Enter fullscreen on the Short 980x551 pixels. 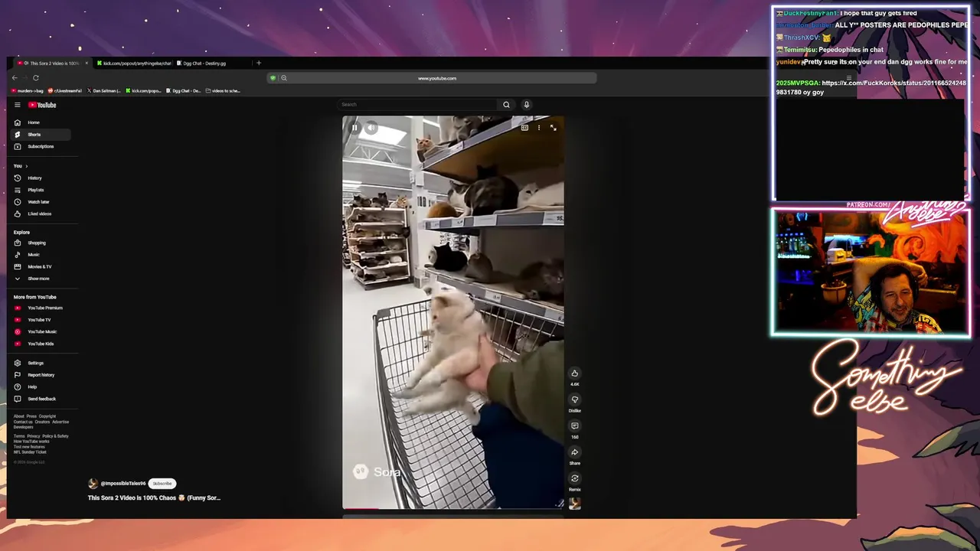553,128
